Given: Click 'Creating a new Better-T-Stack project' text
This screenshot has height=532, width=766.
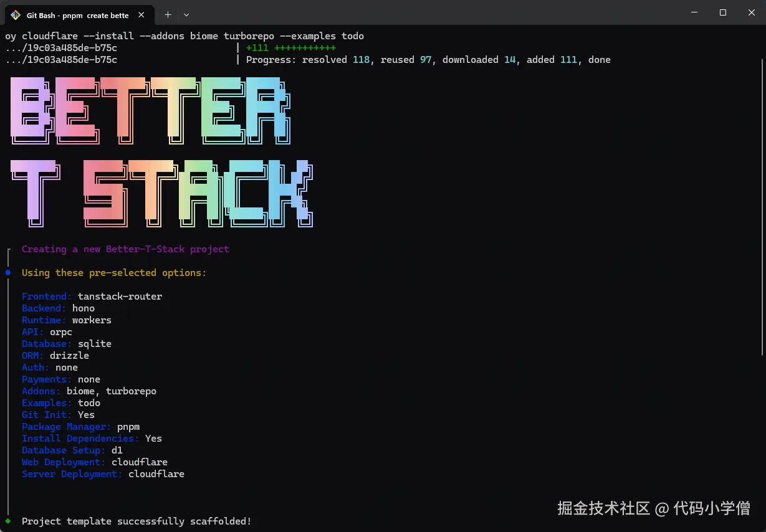Looking at the screenshot, I should (125, 249).
